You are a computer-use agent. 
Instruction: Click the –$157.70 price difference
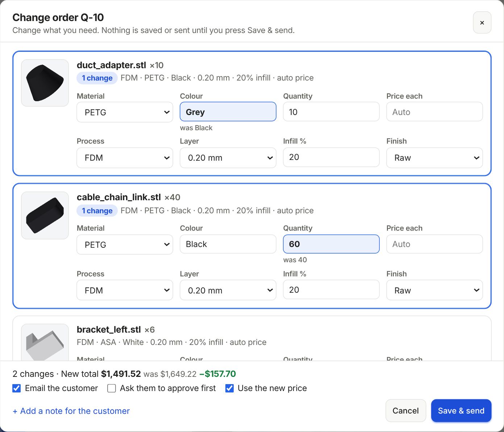[217, 374]
